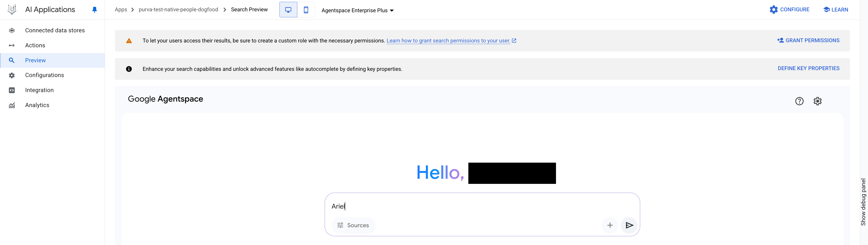The width and height of the screenshot is (868, 245).
Task: Expand the Show debug panel strip
Action: click(x=863, y=202)
